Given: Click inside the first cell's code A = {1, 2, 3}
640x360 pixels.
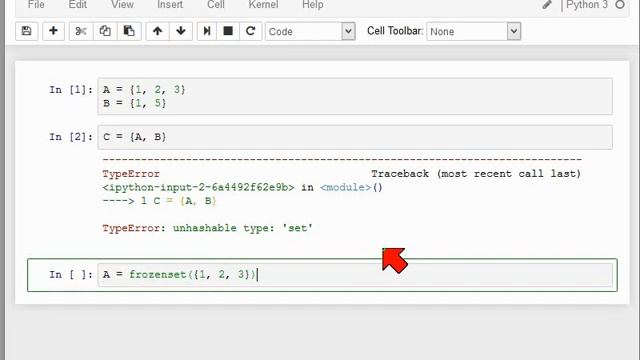Looking at the screenshot, I should click(144, 89).
